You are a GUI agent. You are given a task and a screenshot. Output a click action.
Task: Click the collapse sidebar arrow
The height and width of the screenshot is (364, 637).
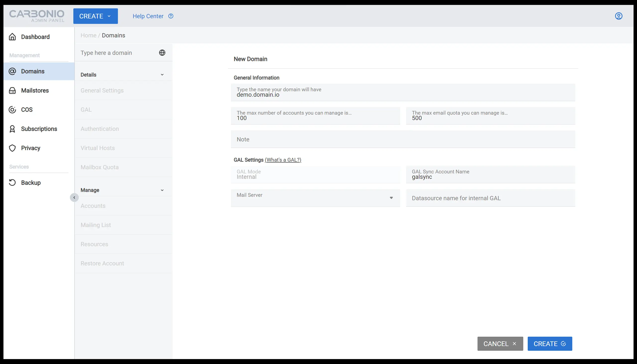(x=74, y=197)
